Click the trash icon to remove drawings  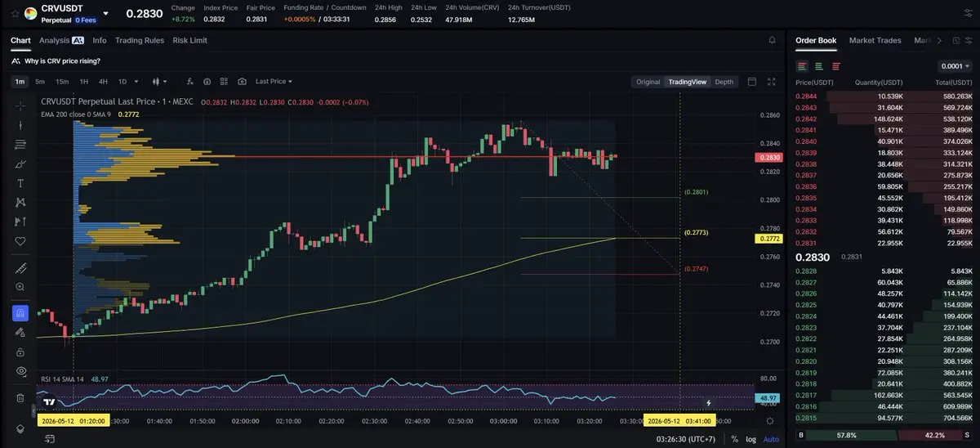[x=20, y=398]
